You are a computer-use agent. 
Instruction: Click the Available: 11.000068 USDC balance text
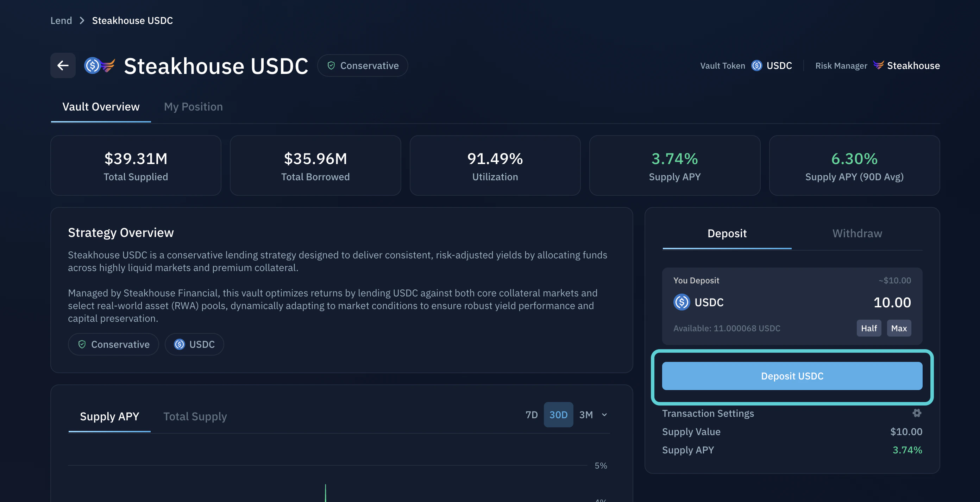pyautogui.click(x=727, y=328)
